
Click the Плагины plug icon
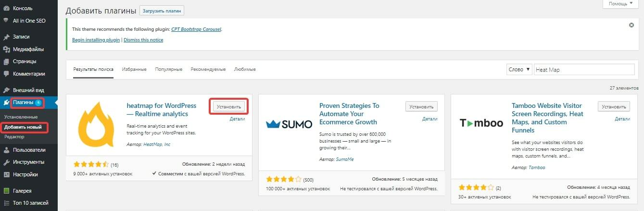6,102
